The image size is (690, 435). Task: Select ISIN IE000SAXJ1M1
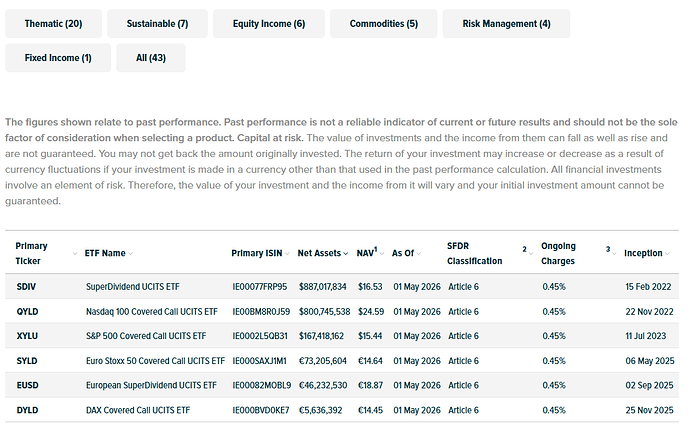point(259,361)
